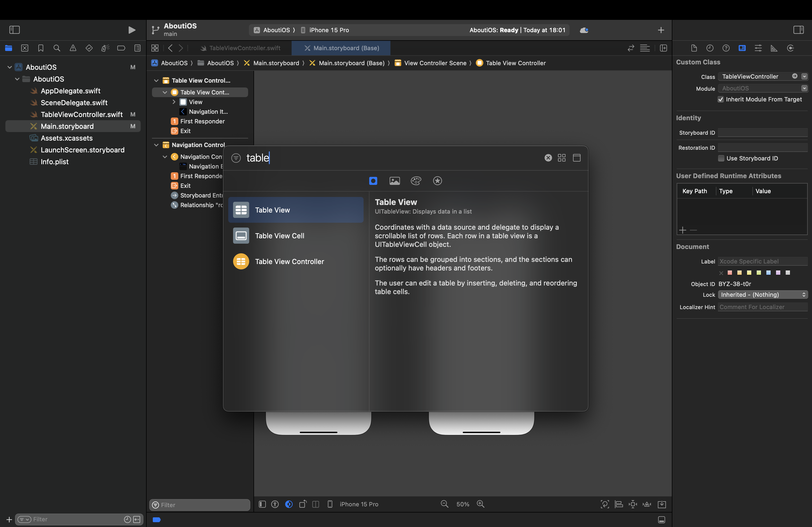Image resolution: width=812 pixels, height=527 pixels.
Task: Open the Images library tab icon
Action: tap(394, 181)
